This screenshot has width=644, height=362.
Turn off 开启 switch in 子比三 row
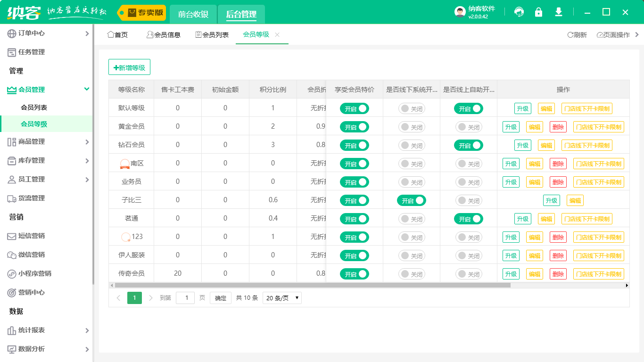point(411,200)
